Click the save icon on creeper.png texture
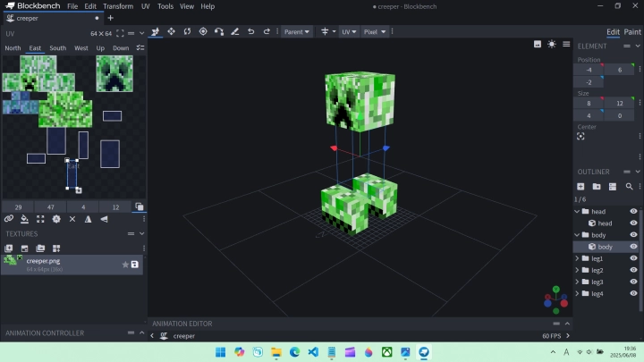The image size is (644, 362). tap(135, 264)
